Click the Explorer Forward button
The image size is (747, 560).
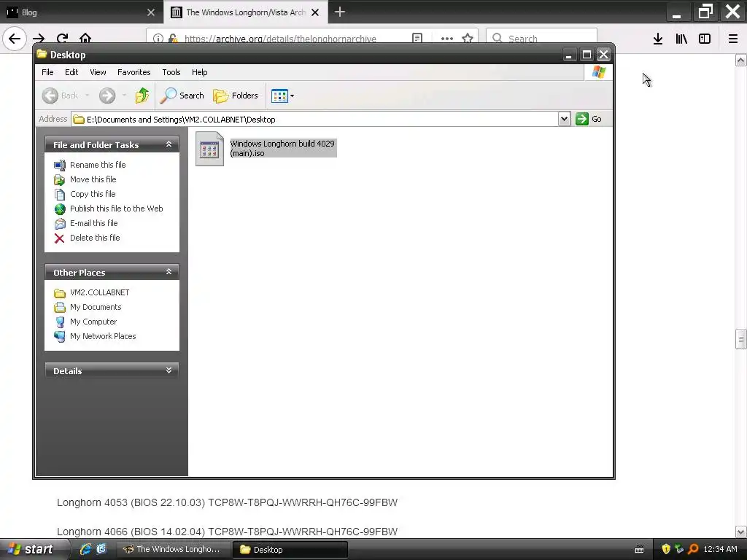[107, 96]
